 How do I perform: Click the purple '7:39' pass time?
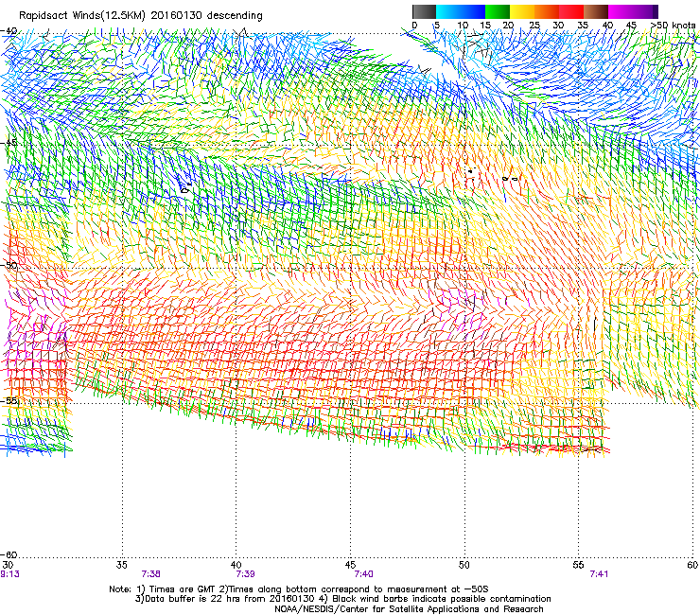[246, 574]
